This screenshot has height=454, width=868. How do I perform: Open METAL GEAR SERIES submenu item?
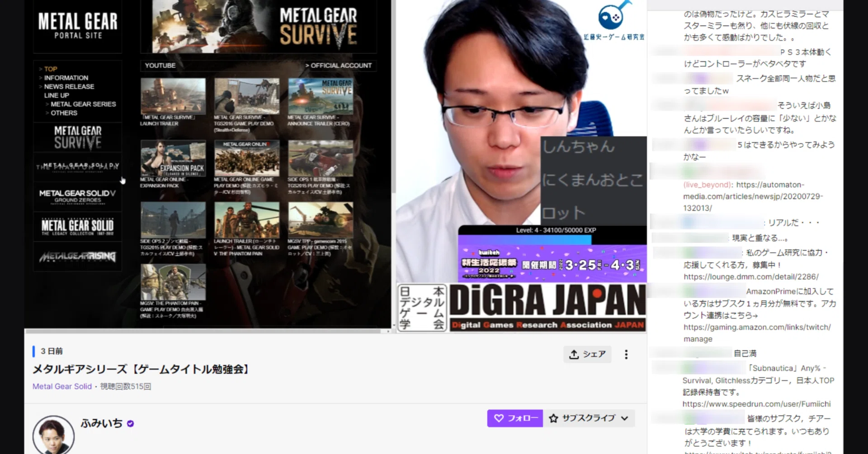tap(83, 104)
